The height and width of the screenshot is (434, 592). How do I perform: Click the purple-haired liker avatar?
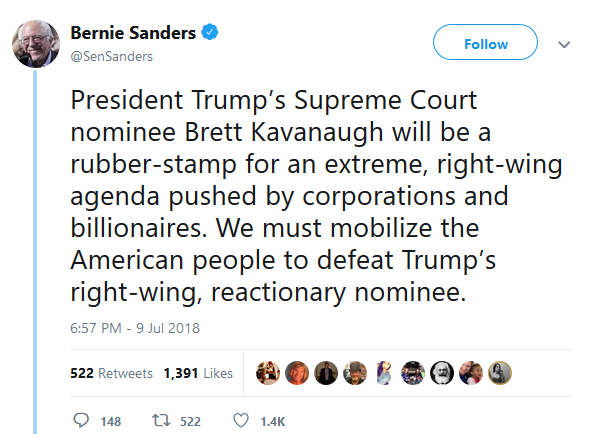[x=384, y=373]
